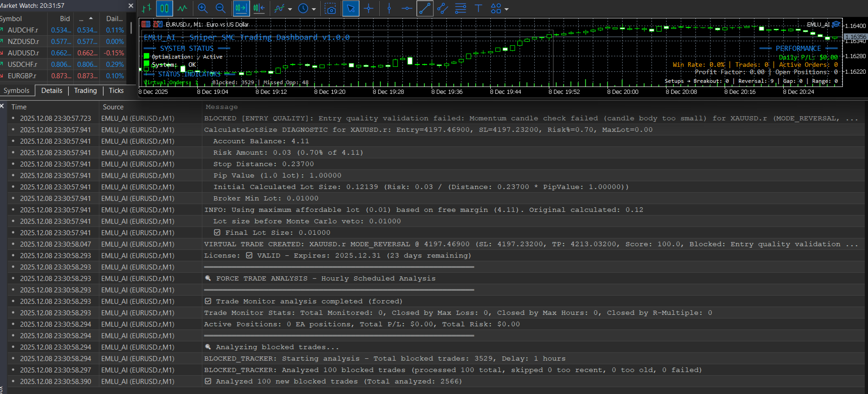Open the timeframe clock button
The width and height of the screenshot is (868, 394).
(303, 8)
